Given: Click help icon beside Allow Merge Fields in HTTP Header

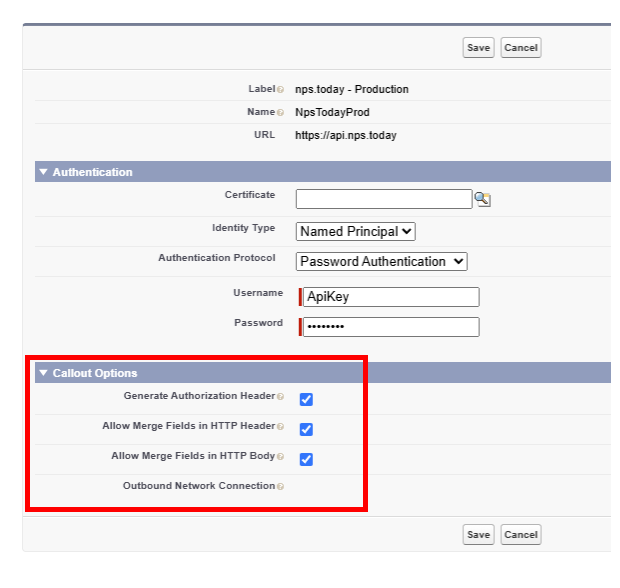Looking at the screenshot, I should [x=280, y=427].
